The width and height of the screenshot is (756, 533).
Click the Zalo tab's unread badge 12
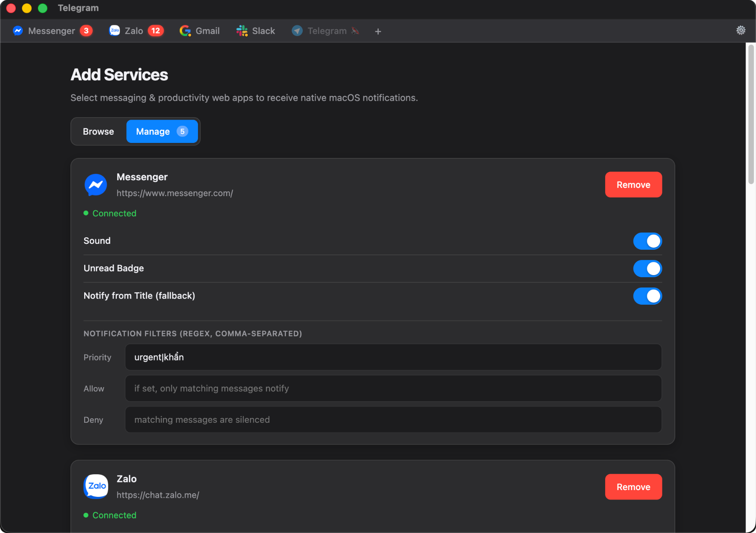(156, 31)
